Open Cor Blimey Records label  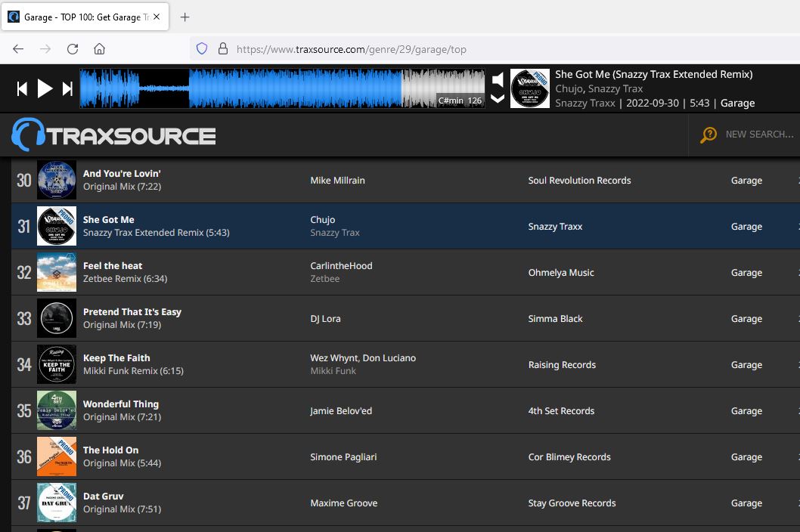[x=569, y=457]
